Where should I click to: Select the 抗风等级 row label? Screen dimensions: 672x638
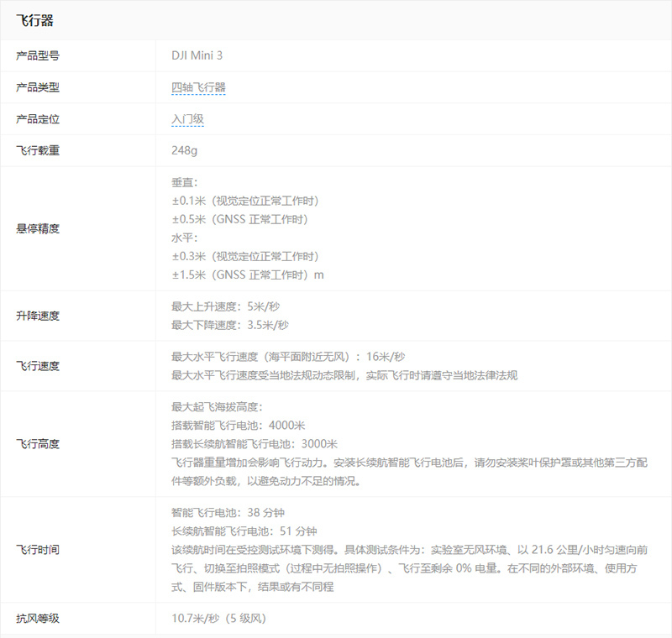point(38,619)
